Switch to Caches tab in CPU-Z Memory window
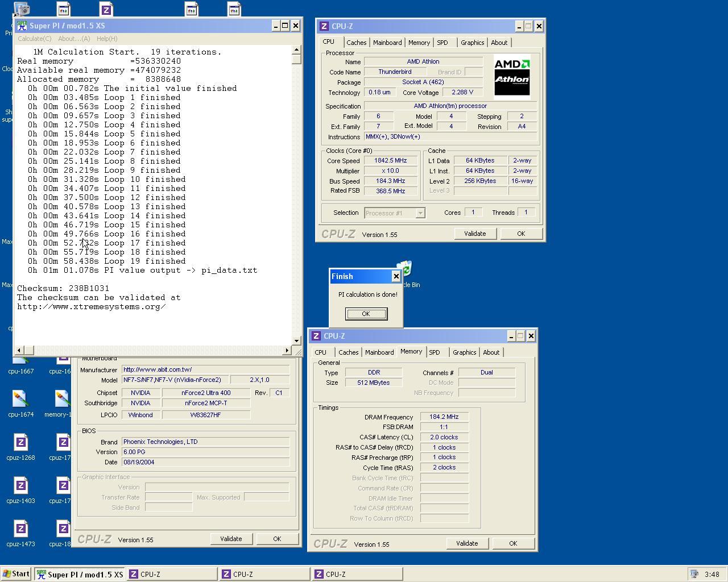The width and height of the screenshot is (728, 582). coord(349,352)
